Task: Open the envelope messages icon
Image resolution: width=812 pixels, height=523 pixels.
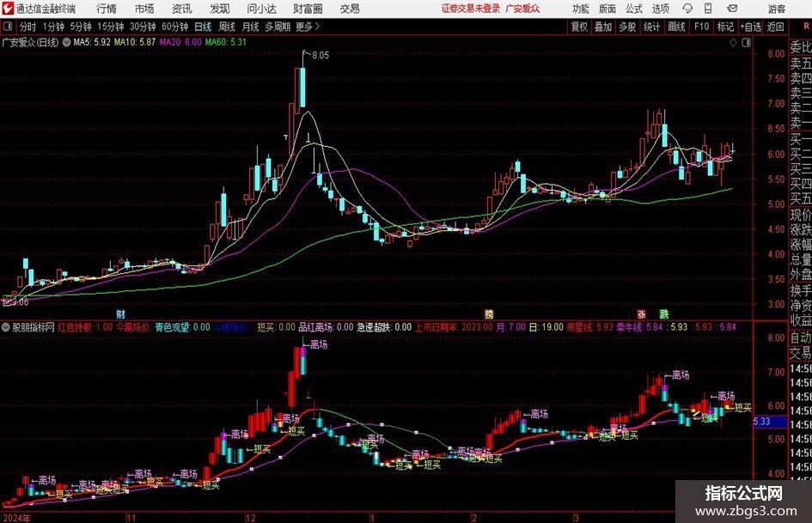Action: click(732, 9)
